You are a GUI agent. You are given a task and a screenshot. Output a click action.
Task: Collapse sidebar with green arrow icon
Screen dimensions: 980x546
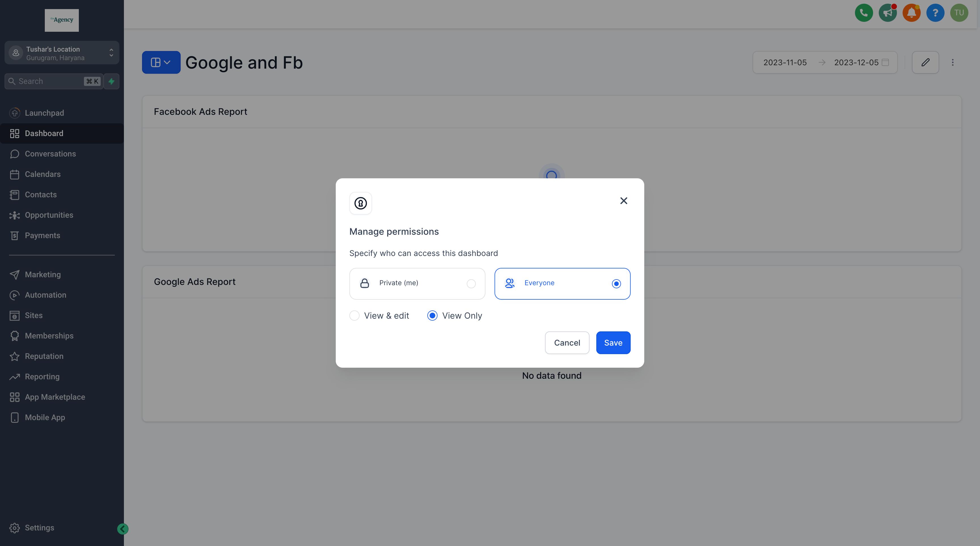(x=122, y=529)
